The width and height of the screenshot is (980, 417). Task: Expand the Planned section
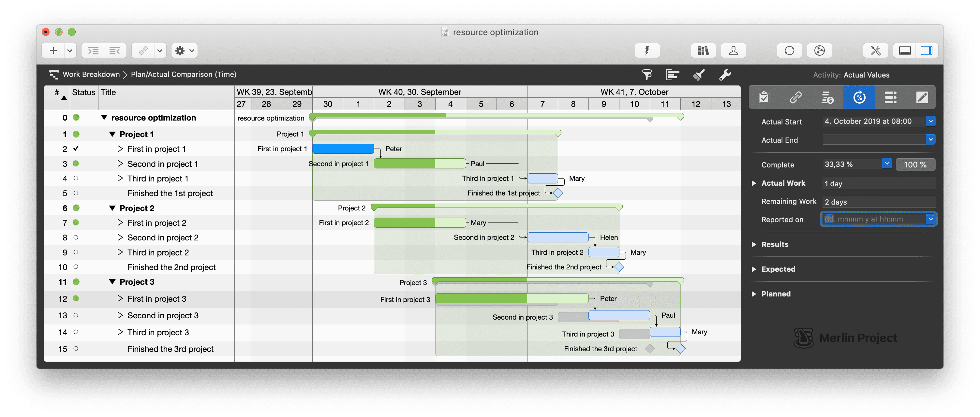pyautogui.click(x=754, y=294)
